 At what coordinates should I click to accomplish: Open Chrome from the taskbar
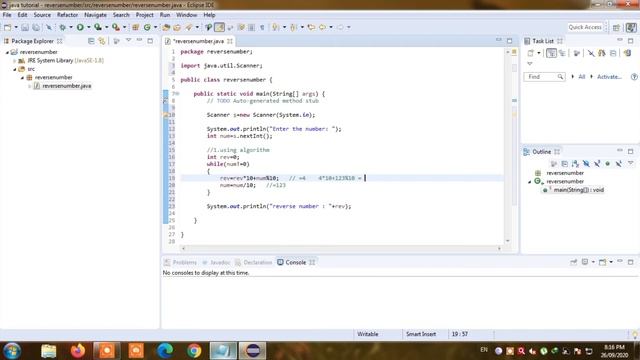pyautogui.click(x=194, y=351)
